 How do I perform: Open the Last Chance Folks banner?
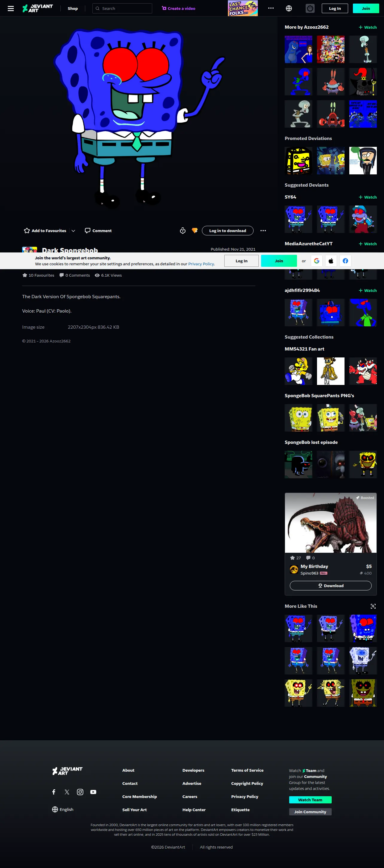[243, 8]
